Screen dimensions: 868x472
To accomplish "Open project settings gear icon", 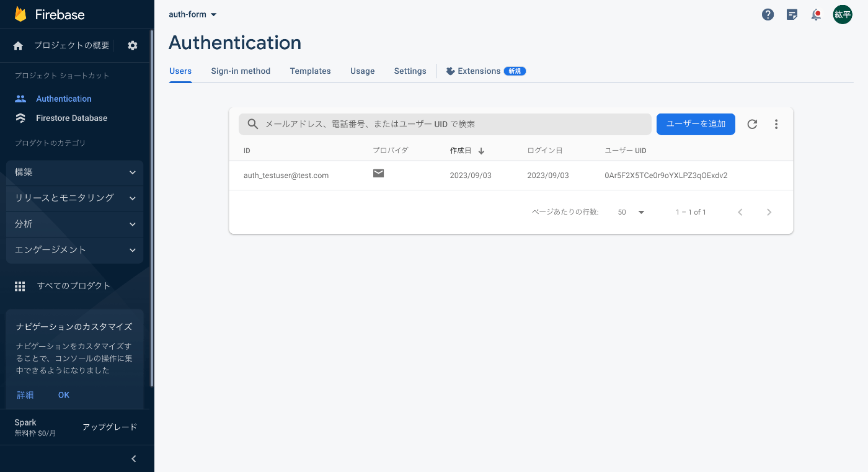I will (133, 45).
